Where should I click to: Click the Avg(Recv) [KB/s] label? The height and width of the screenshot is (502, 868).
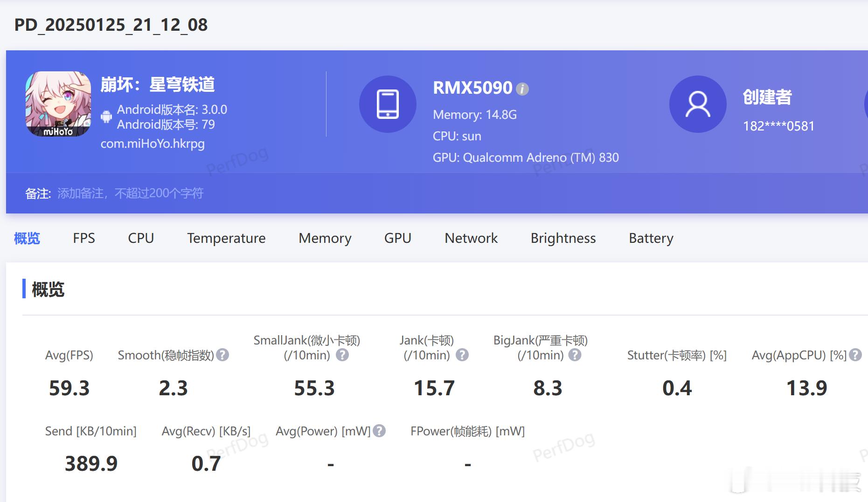pyautogui.click(x=206, y=431)
